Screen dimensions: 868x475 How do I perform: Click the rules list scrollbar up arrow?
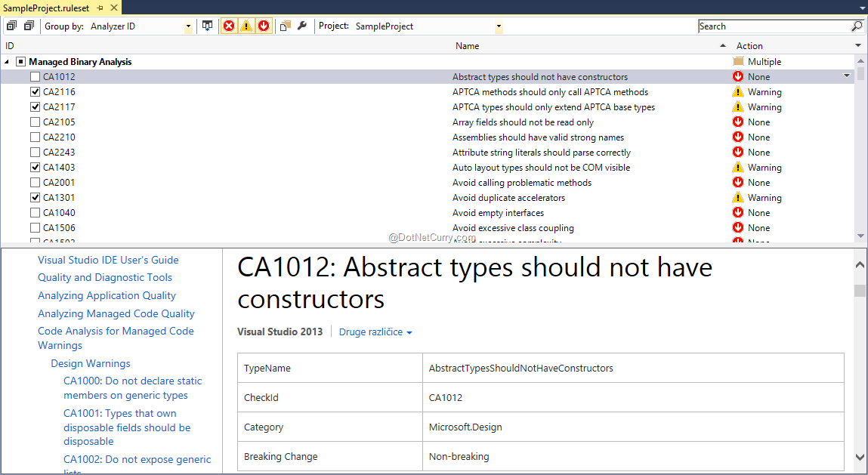point(860,61)
